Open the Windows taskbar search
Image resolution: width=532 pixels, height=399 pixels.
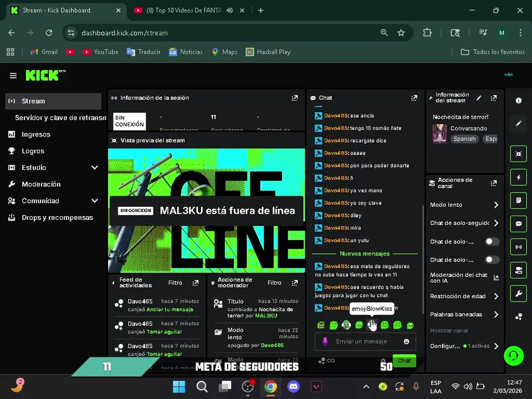[x=202, y=386]
